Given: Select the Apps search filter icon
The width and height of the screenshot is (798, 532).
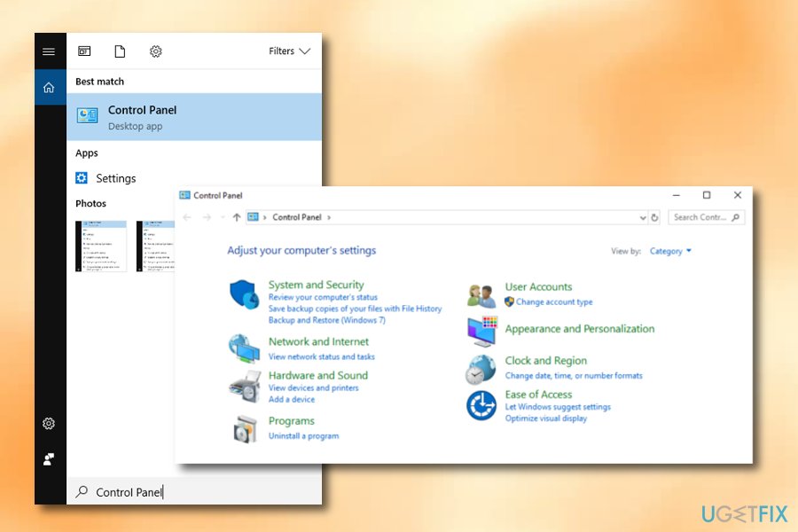Looking at the screenshot, I should click(84, 51).
